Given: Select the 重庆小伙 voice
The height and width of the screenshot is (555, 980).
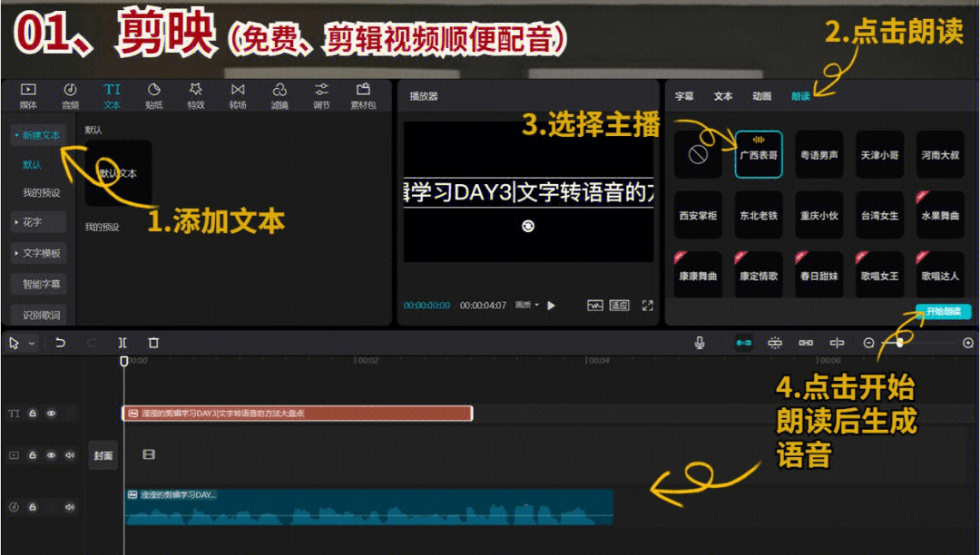Looking at the screenshot, I should pyautogui.click(x=819, y=215).
